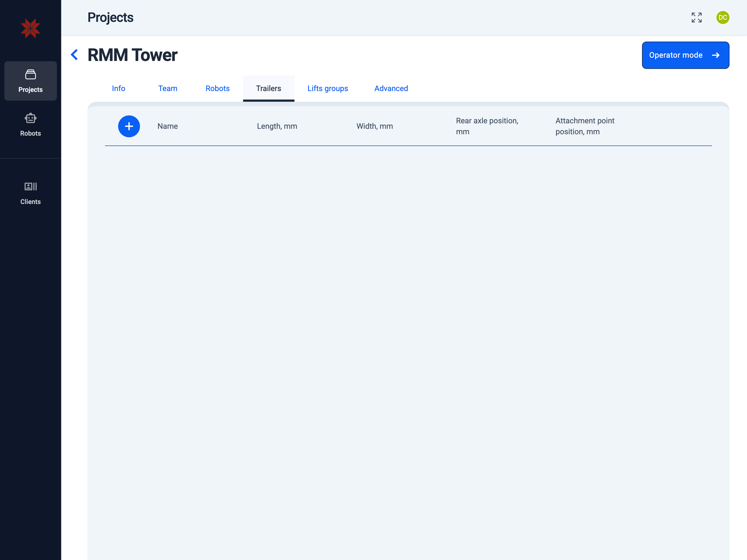
Task: Click the red snowflake logo
Action: [x=30, y=28]
